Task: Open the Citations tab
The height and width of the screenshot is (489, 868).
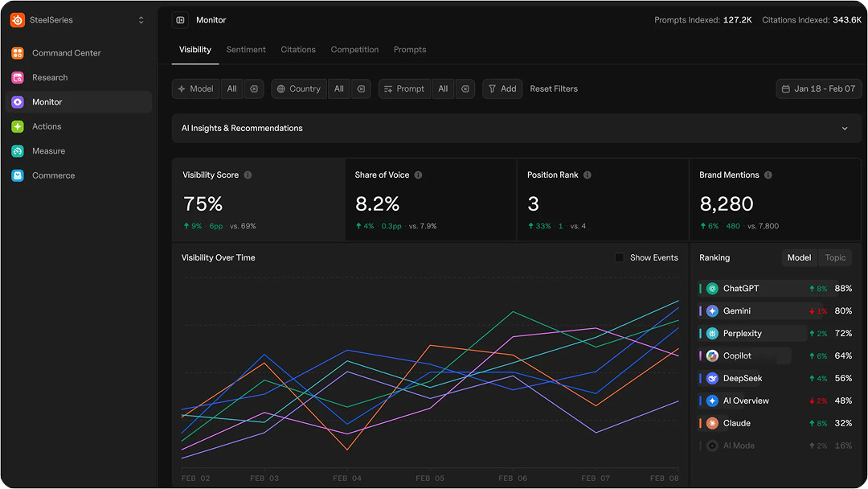Action: pos(298,50)
